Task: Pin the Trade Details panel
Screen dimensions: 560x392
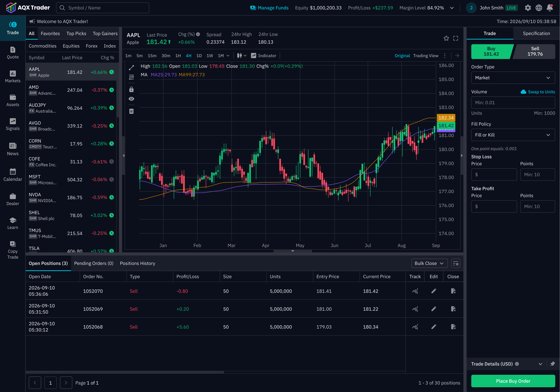Action: coord(552,364)
